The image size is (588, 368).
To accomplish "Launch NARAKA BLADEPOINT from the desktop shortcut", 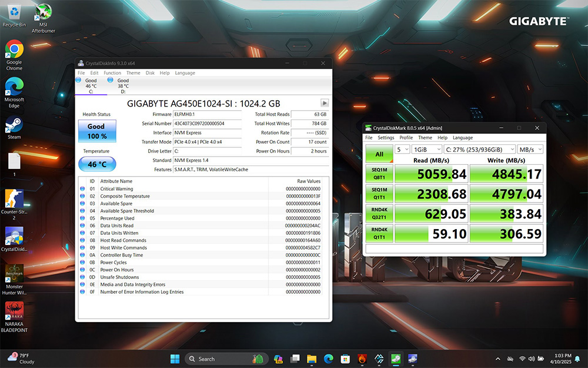I will [x=14, y=317].
